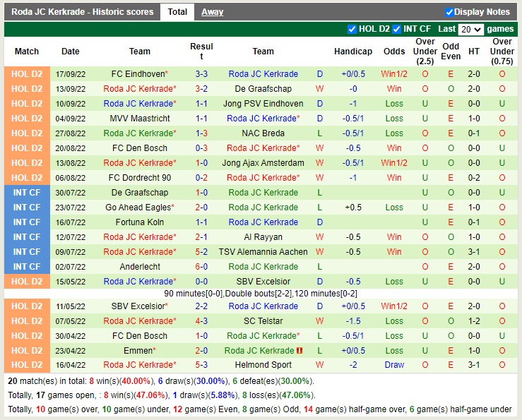522x420 pixels.
Task: Click the date 07/05/22
Action: point(70,321)
